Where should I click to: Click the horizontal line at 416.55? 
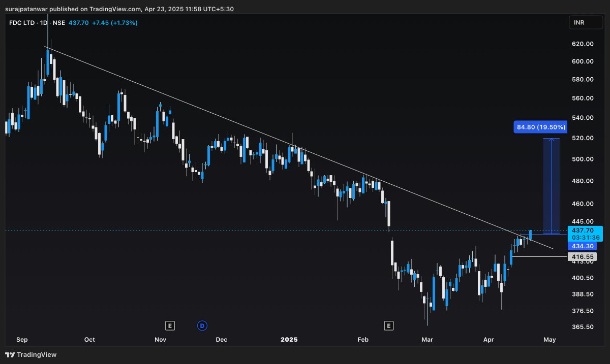[x=540, y=257]
